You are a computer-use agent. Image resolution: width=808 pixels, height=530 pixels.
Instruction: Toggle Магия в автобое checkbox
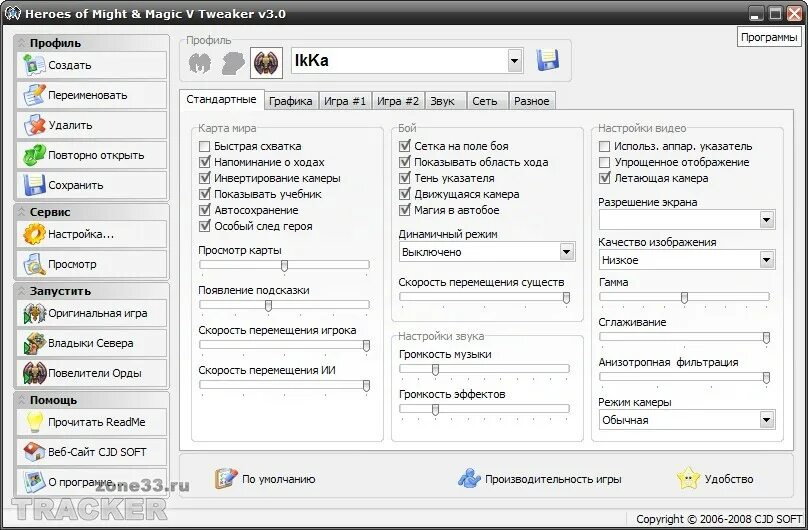click(405, 210)
